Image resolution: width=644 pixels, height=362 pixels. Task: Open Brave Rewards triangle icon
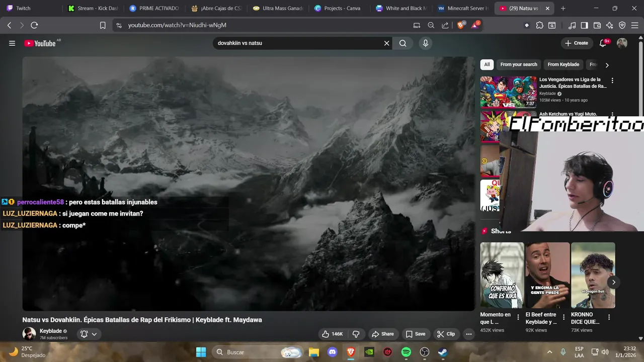(475, 25)
